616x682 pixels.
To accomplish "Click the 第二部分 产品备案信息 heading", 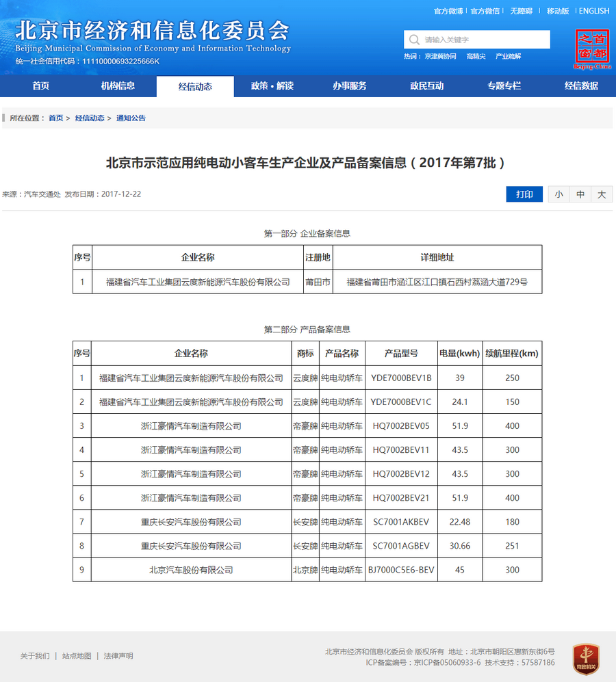I will [x=307, y=329].
